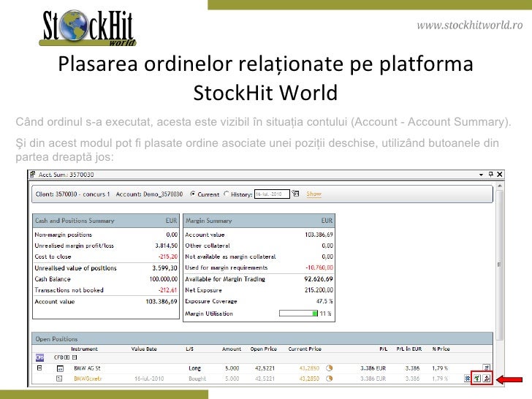The image size is (532, 399).
Task: Click the clock icon in BMW AG St row
Action: click(329, 368)
